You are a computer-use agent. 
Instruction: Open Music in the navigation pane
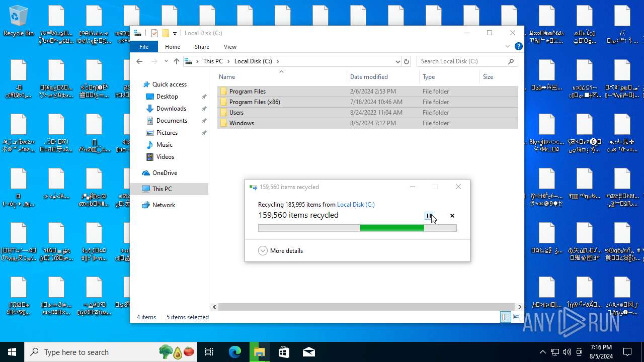(x=165, y=145)
